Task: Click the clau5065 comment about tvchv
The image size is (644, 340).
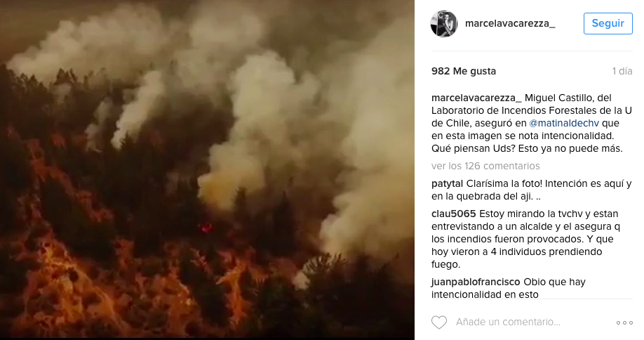Action: [x=525, y=239]
